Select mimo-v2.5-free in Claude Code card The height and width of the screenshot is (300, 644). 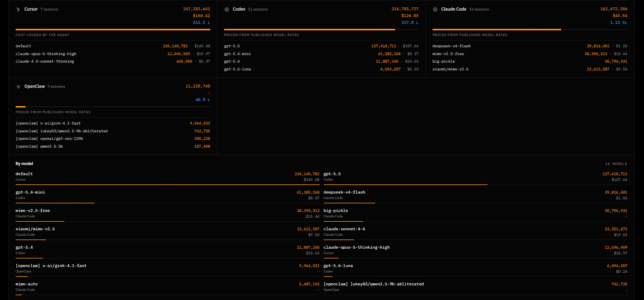coord(530,54)
